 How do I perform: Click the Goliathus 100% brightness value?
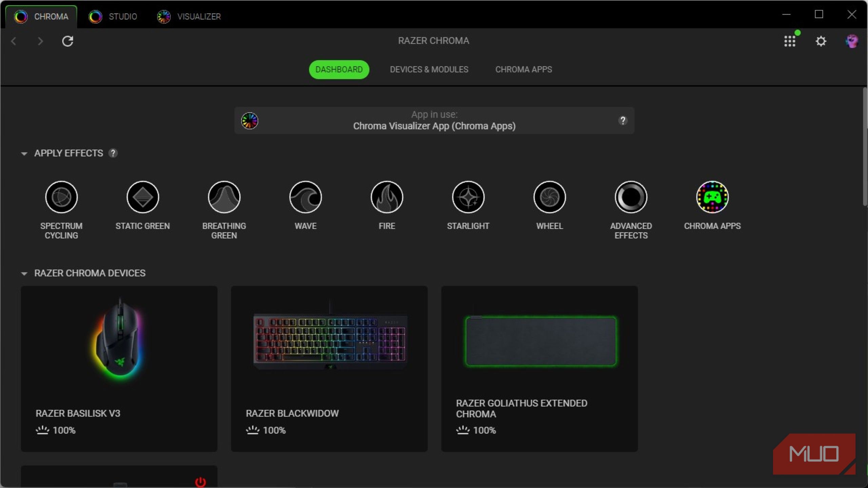pyautogui.click(x=485, y=430)
